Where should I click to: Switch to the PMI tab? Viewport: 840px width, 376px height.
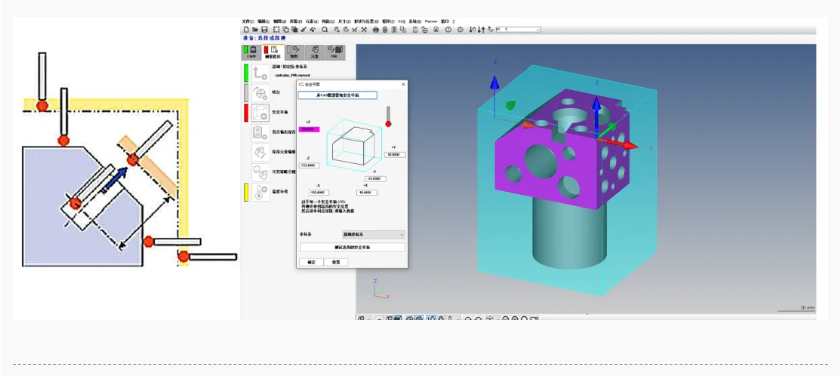coord(334,52)
